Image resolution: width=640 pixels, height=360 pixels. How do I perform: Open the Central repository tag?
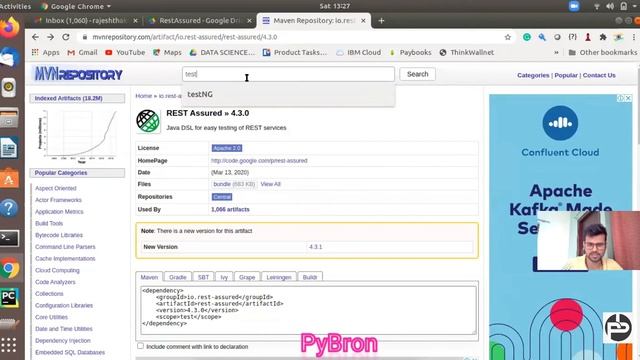click(x=222, y=197)
